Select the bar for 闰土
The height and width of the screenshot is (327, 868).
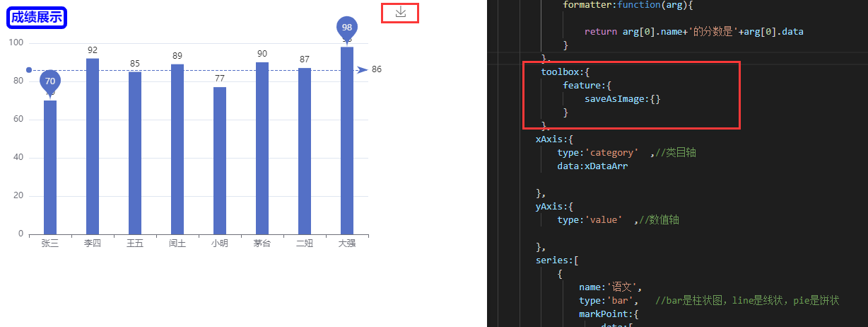(177, 149)
